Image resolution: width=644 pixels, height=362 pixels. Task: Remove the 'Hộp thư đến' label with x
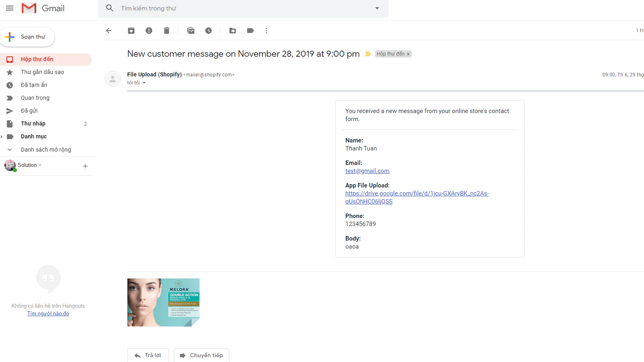coord(408,54)
